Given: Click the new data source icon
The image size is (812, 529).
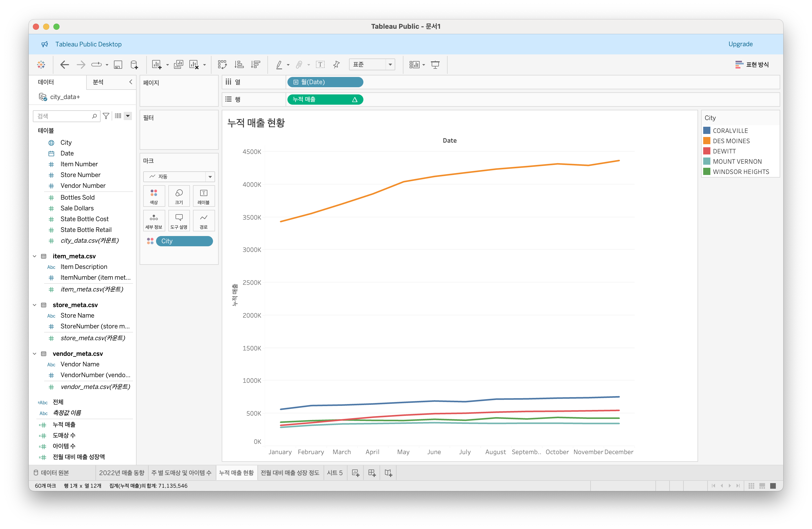Looking at the screenshot, I should (134, 64).
